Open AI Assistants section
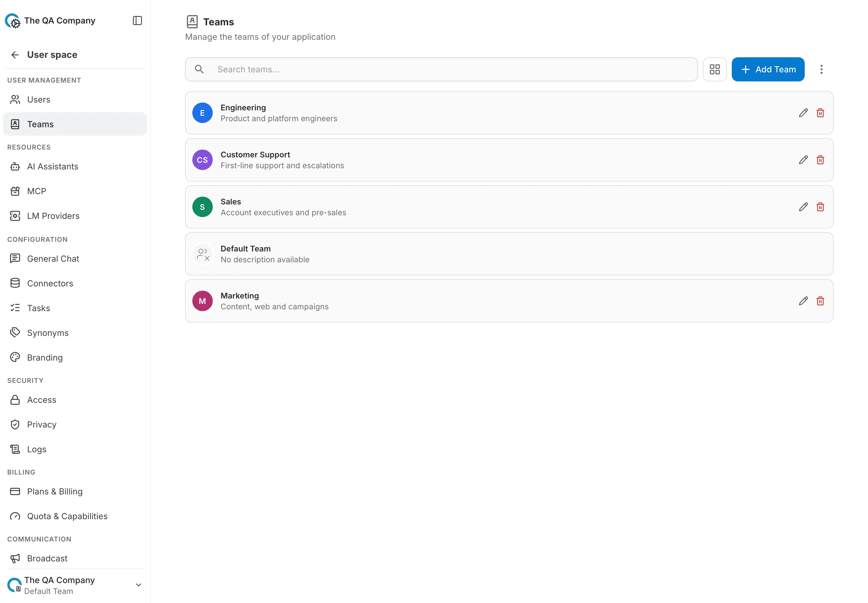The image size is (868, 603). pos(75,166)
